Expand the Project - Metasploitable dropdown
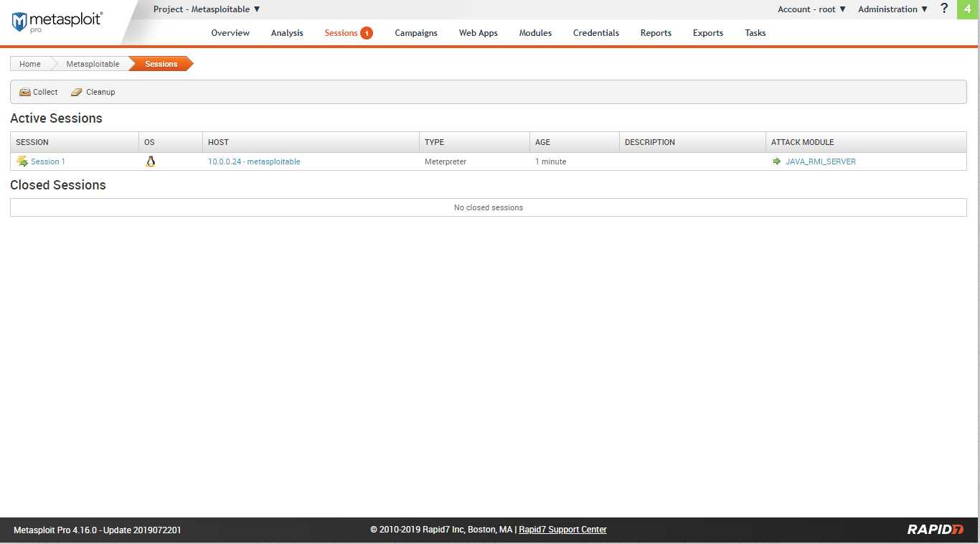This screenshot has height=544, width=980. (x=207, y=9)
